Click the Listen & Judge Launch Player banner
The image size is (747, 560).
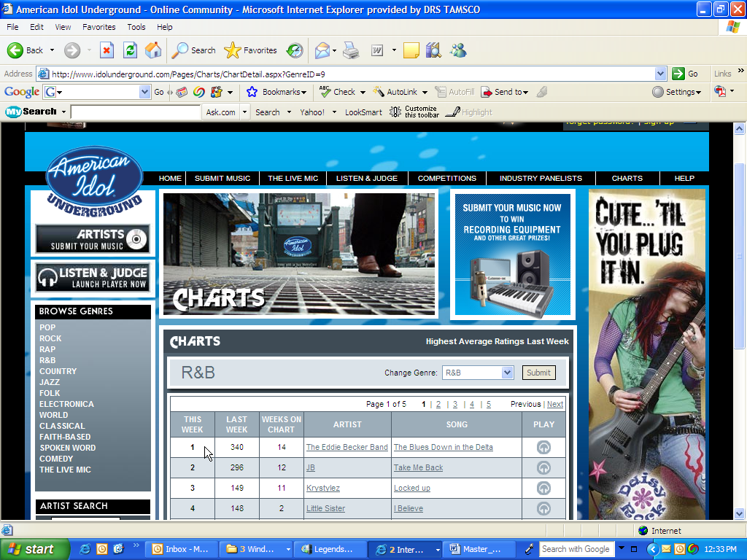point(93,278)
